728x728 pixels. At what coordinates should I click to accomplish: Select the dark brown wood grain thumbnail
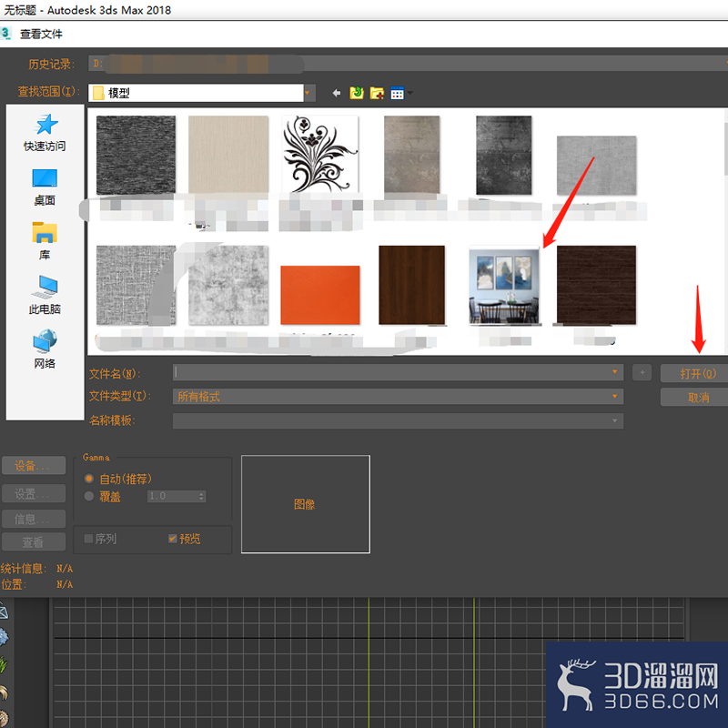click(x=597, y=285)
